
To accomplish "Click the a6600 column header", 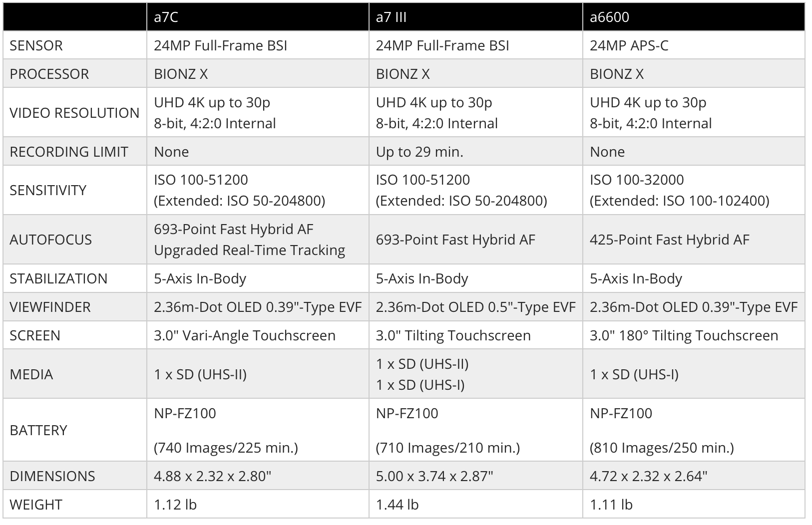I will [x=694, y=17].
